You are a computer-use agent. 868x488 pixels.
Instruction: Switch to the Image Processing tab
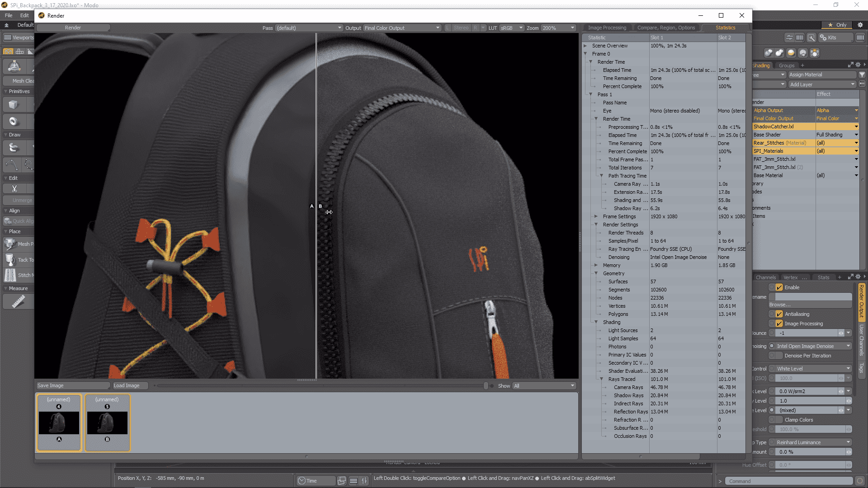[607, 28]
